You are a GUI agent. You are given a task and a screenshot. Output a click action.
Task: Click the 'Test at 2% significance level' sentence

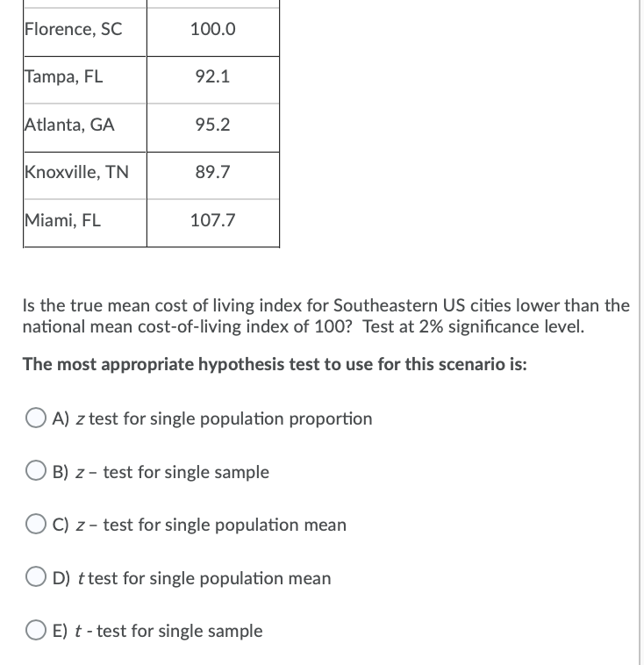474,326
